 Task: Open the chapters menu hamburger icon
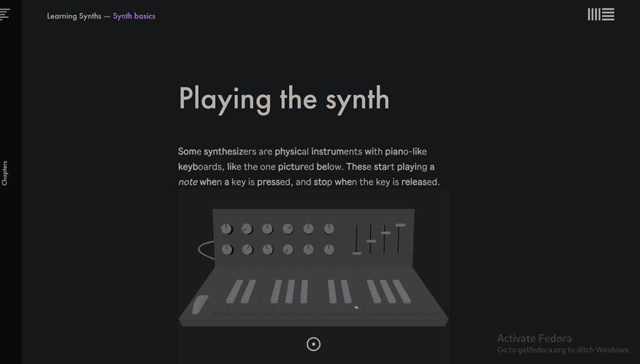click(x=5, y=15)
